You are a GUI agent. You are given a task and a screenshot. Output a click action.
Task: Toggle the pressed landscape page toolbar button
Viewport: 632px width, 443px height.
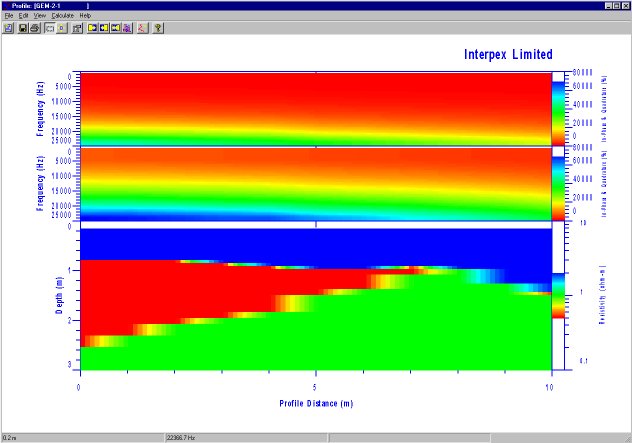[x=49, y=28]
